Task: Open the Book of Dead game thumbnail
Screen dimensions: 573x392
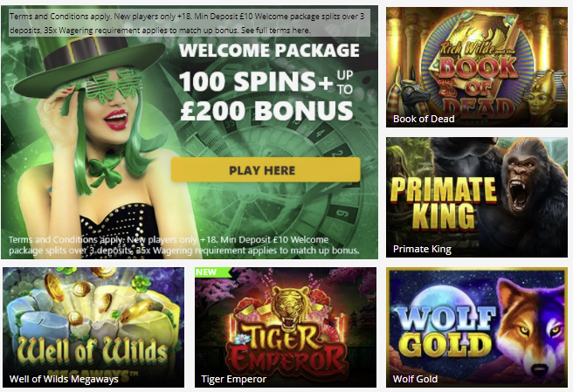Action: pyautogui.click(x=477, y=67)
